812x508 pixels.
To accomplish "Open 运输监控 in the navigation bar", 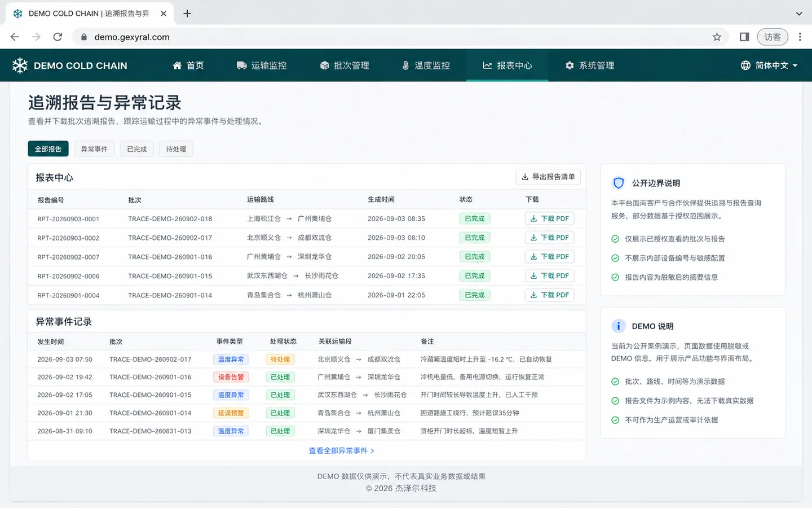I will click(x=262, y=65).
